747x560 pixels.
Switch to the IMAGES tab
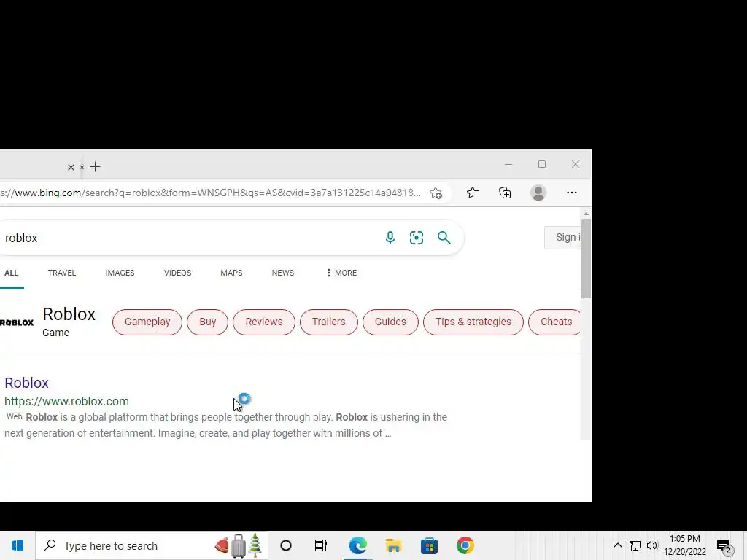click(x=120, y=273)
